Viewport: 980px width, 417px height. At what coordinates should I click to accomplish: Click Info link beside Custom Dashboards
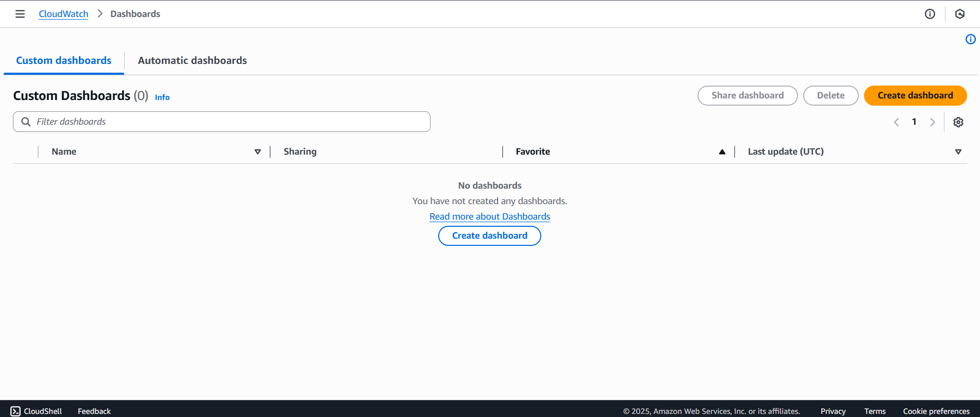pos(162,97)
